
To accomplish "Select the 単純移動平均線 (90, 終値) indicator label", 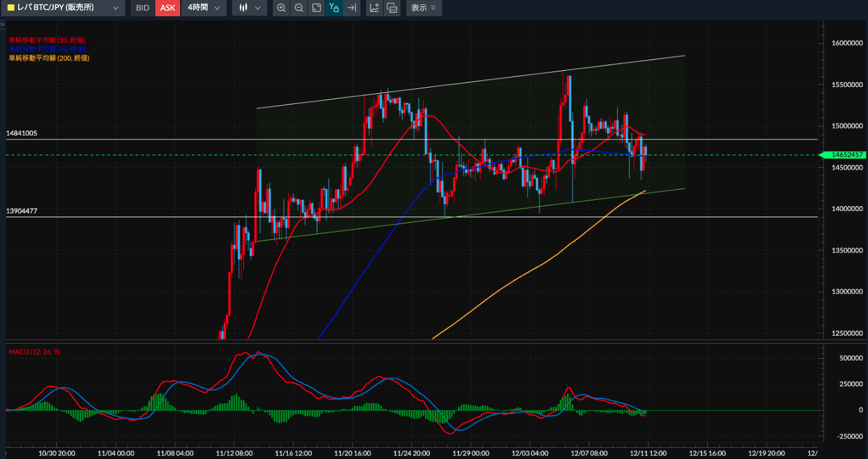I will [47, 49].
